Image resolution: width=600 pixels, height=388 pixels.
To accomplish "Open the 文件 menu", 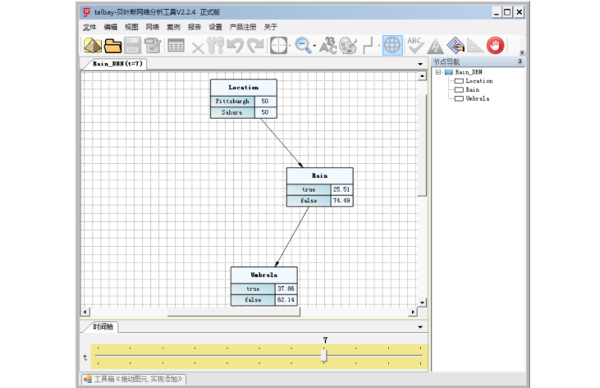I will [x=90, y=27].
